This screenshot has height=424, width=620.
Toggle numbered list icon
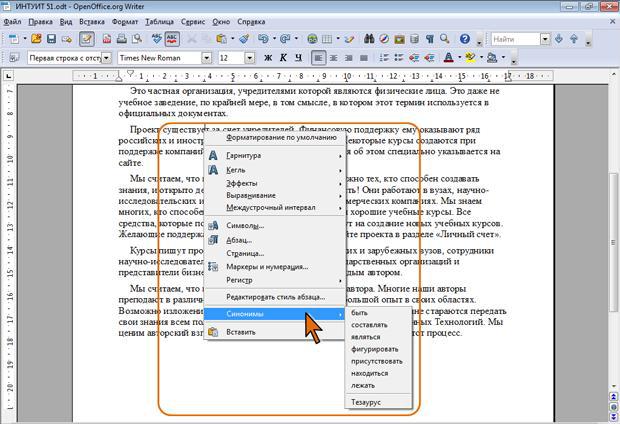pos(384,58)
